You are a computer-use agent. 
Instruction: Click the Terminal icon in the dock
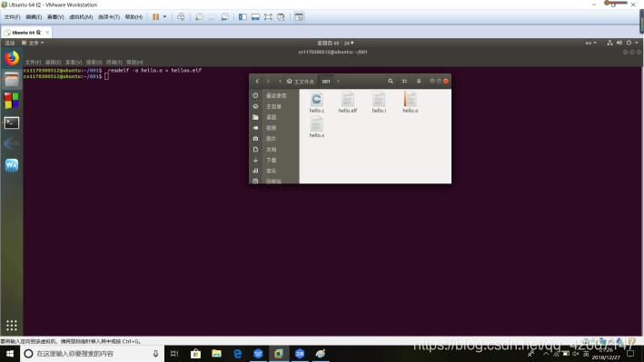(x=12, y=122)
